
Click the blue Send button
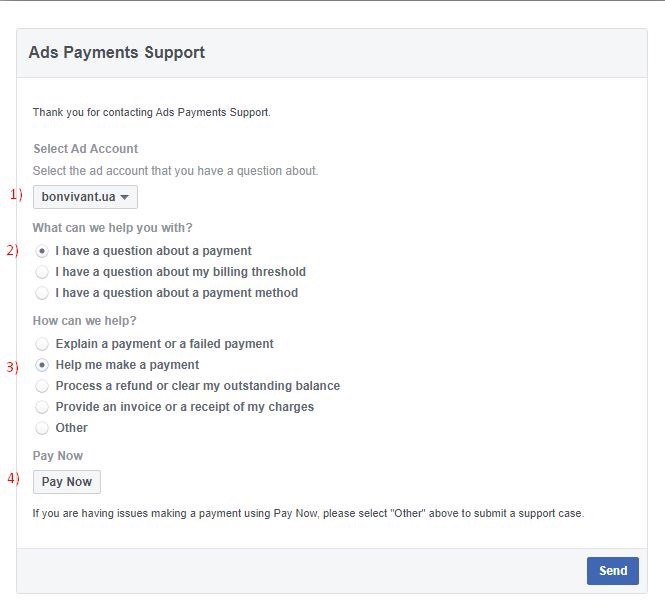click(612, 571)
